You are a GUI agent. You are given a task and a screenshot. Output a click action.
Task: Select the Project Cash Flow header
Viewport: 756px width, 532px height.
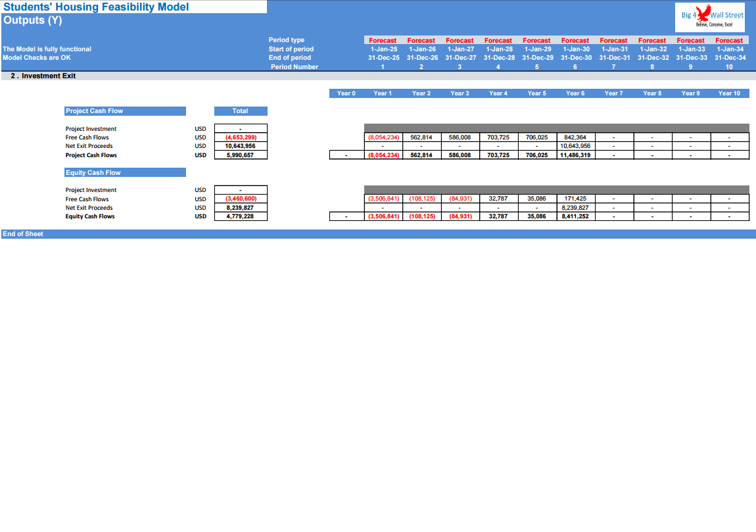125,111
